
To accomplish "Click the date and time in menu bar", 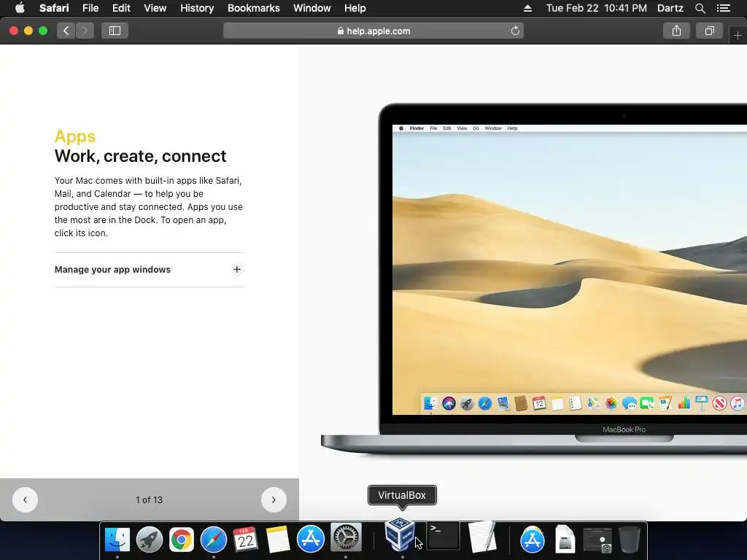I will tap(597, 8).
